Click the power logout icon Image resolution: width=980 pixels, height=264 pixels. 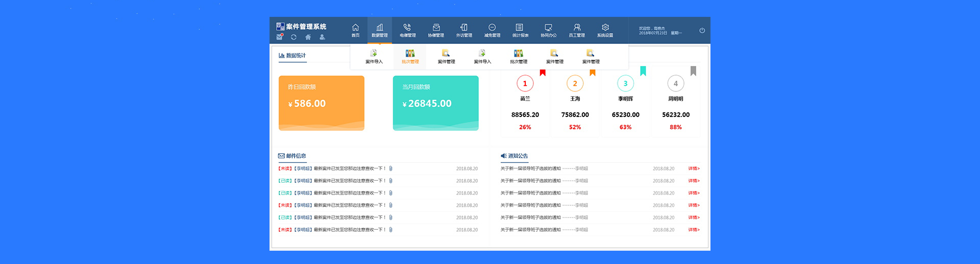702,31
